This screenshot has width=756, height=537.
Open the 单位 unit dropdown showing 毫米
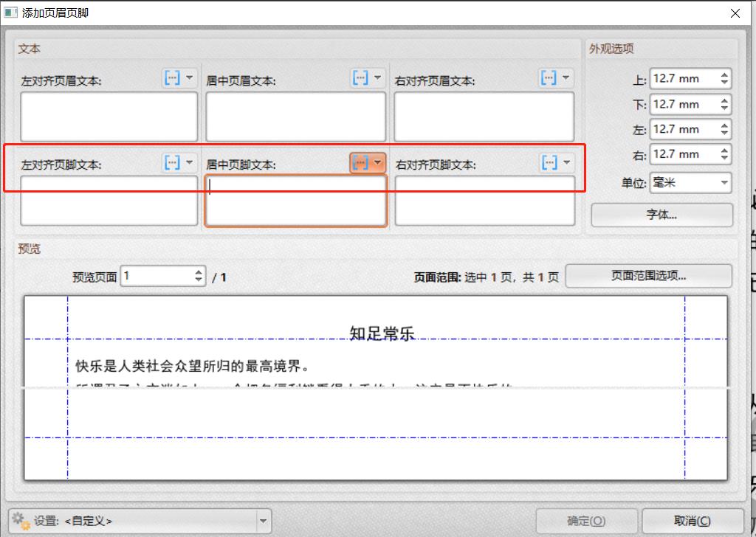point(690,182)
